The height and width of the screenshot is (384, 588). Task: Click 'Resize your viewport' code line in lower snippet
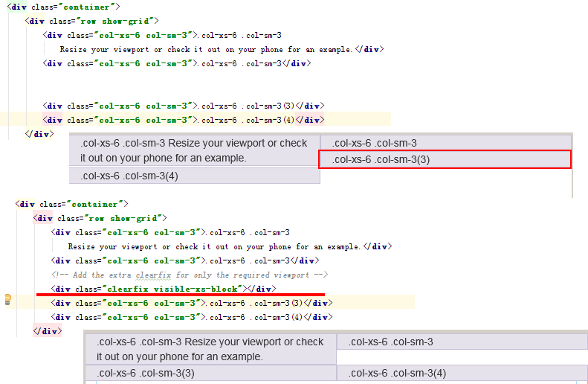point(230,246)
